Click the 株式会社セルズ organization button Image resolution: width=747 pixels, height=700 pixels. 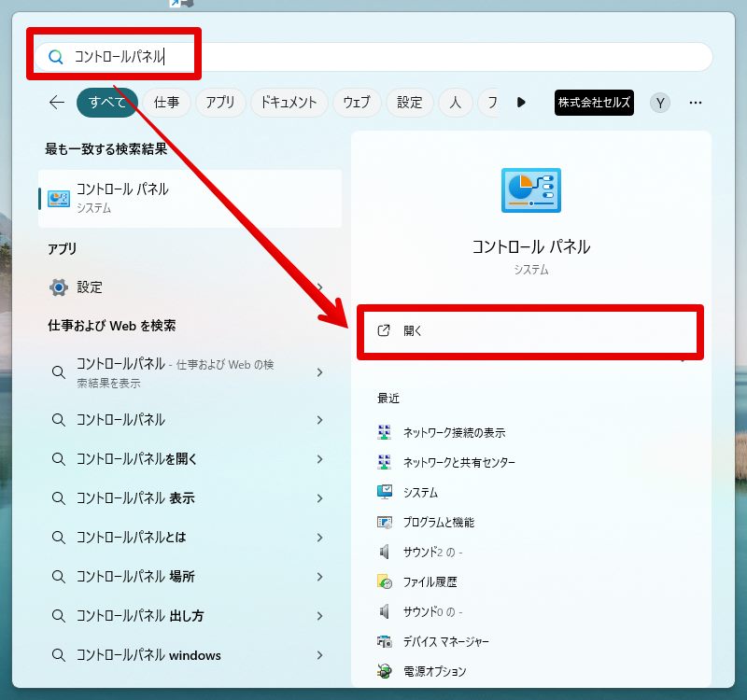coord(594,103)
